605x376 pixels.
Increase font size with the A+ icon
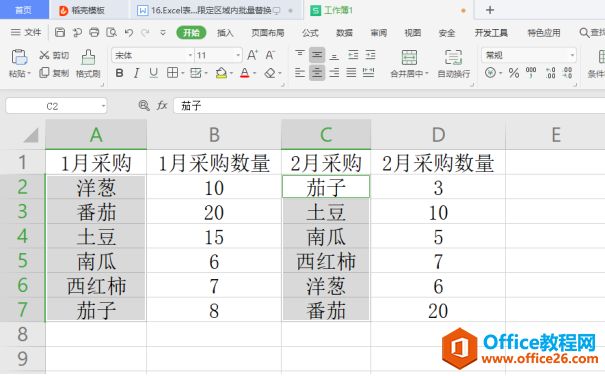(x=252, y=55)
